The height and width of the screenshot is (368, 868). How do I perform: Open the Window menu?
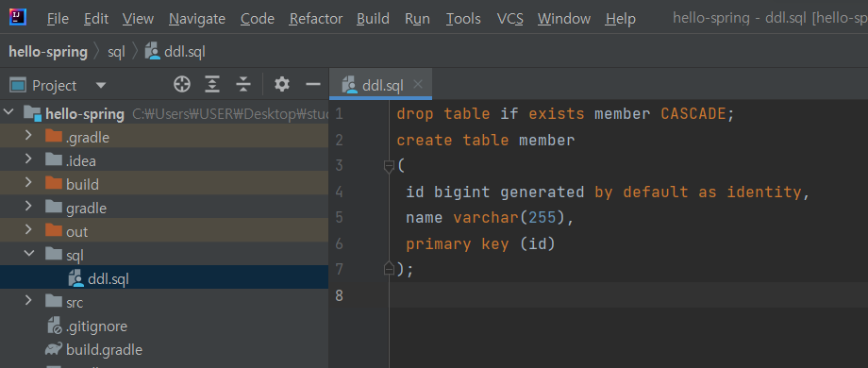tap(563, 19)
